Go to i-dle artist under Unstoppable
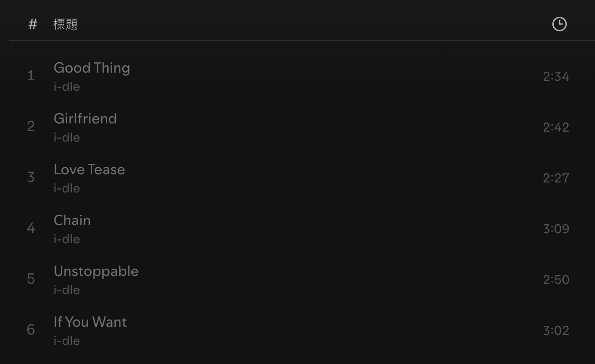595x364 pixels. coord(67,290)
